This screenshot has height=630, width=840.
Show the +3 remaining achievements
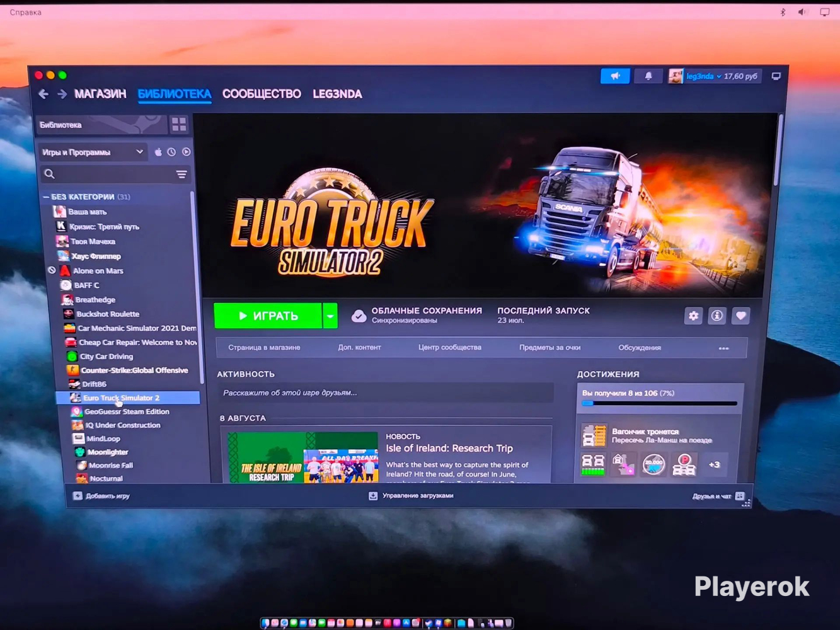(714, 465)
